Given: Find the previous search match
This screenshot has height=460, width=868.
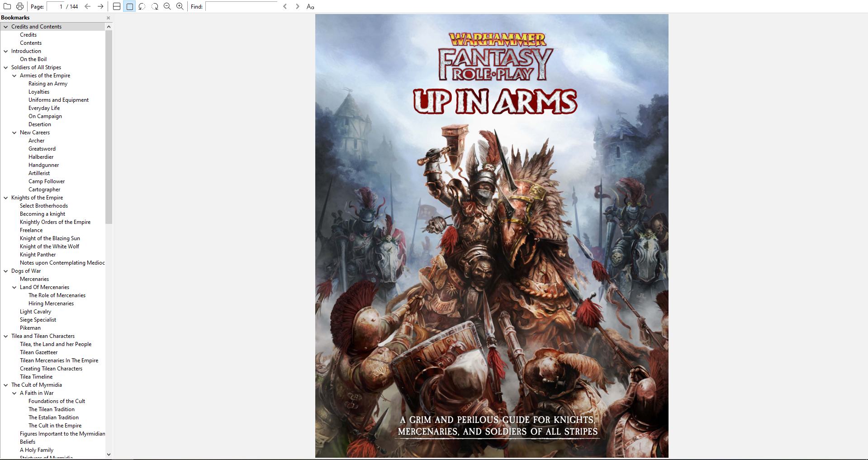Looking at the screenshot, I should pos(285,6).
